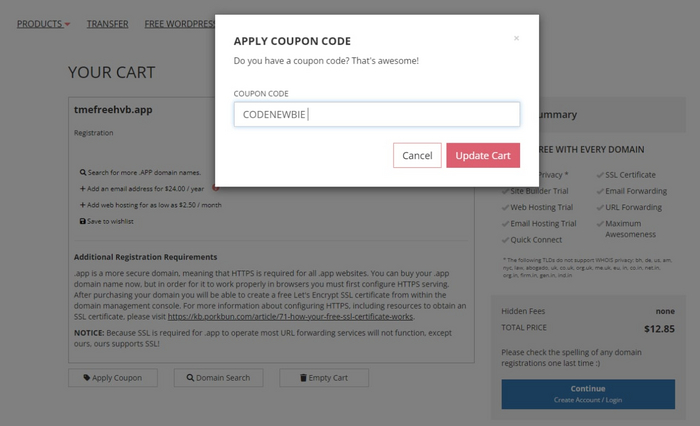This screenshot has width=700, height=426.
Task: Open the free SSL certificate article link
Action: tap(290, 316)
